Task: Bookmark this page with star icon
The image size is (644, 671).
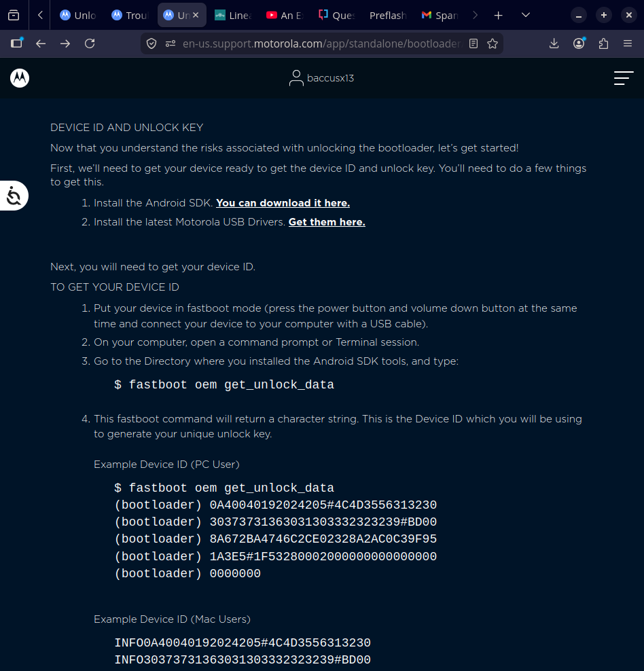Action: pos(493,43)
